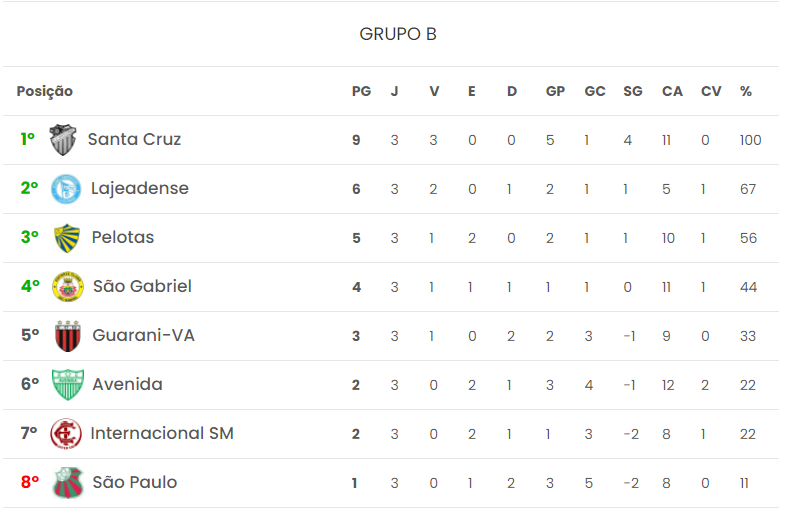Click the CA yellow cards header
Viewport: 787px width, 513px height.
[672, 91]
